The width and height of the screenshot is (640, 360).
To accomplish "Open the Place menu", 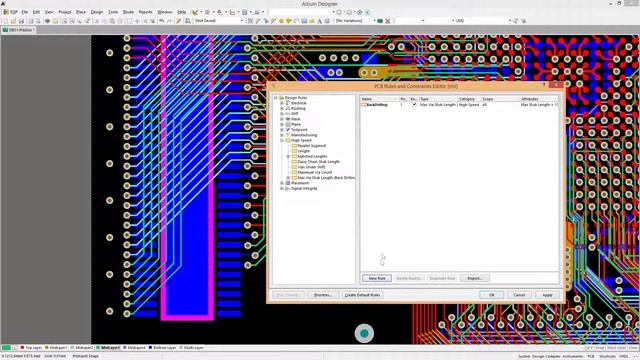I will (x=81, y=12).
